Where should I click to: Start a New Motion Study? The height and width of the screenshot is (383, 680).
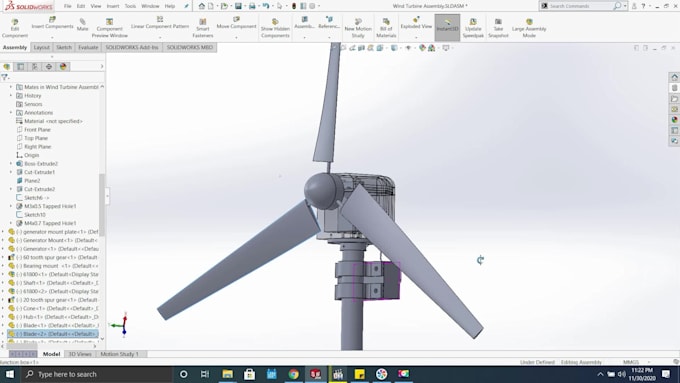tap(358, 28)
